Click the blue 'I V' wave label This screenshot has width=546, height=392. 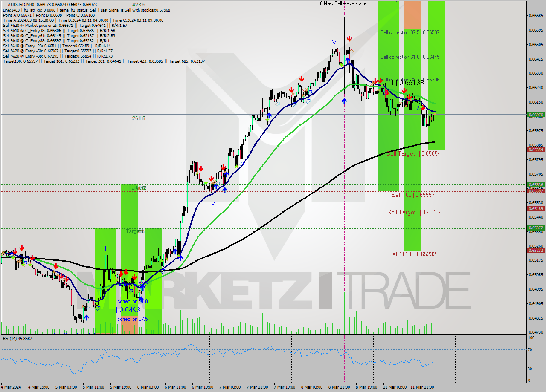pos(211,203)
